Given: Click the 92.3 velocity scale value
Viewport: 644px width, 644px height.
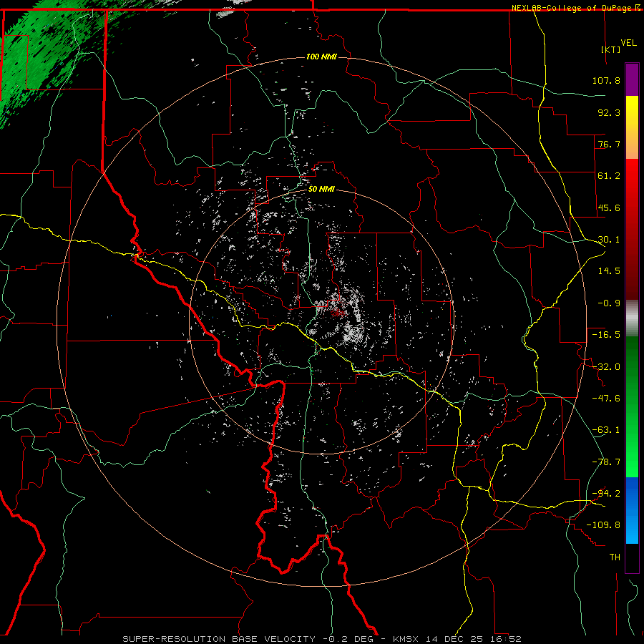Looking at the screenshot, I should click(609, 112).
